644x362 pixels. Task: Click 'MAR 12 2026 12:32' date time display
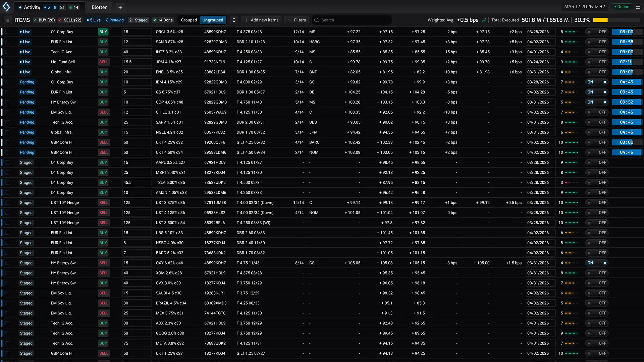(x=585, y=7)
